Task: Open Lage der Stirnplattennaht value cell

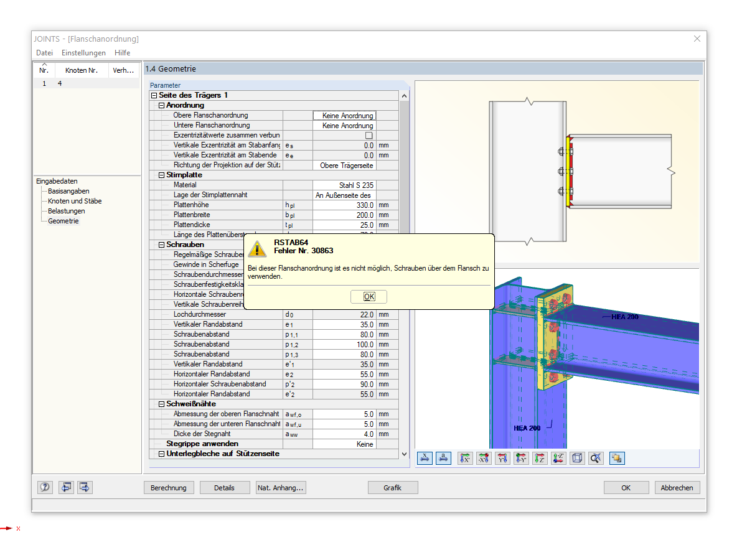Action: 344,195
